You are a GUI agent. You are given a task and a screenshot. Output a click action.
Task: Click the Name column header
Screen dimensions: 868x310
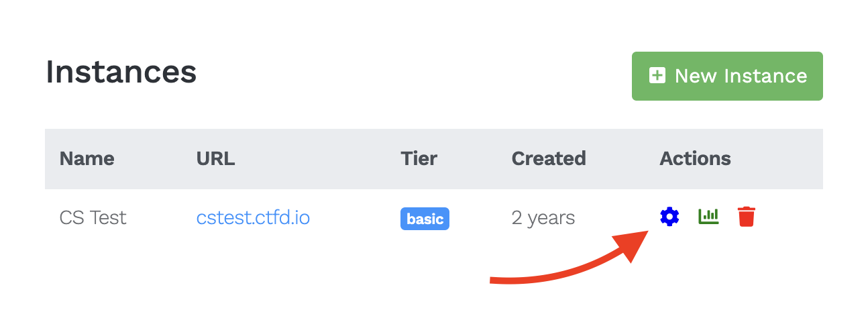pyautogui.click(x=87, y=159)
